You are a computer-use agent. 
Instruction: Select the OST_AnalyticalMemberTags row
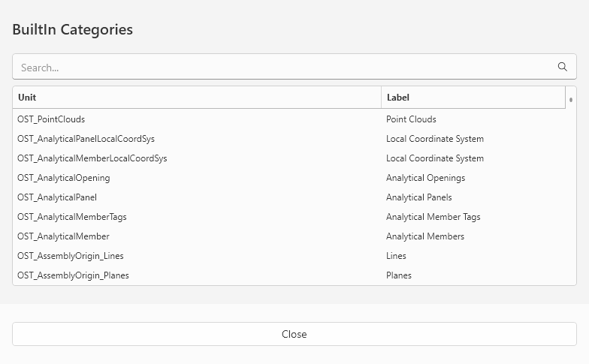coord(72,217)
